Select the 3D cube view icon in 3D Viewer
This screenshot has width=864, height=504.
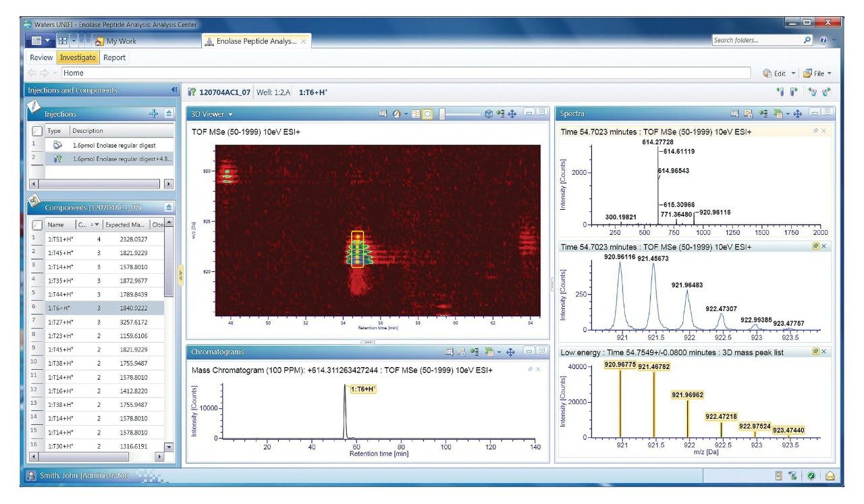(x=489, y=113)
